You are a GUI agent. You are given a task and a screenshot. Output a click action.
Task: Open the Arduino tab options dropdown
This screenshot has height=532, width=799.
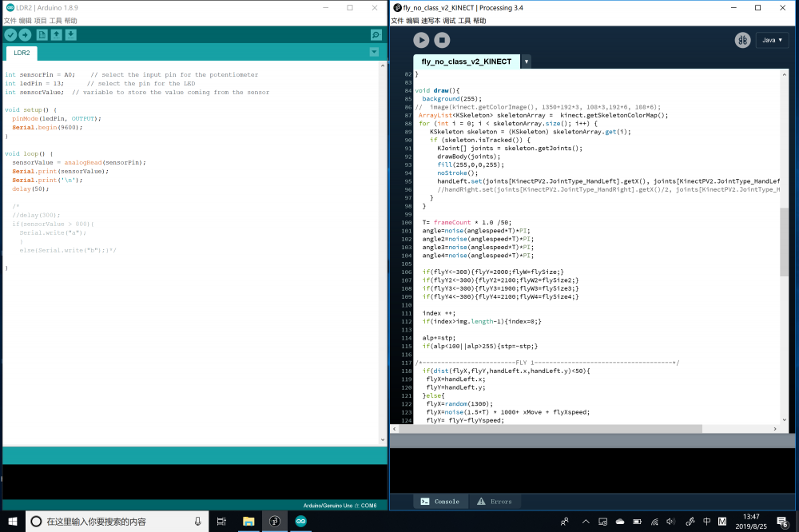[x=374, y=52]
